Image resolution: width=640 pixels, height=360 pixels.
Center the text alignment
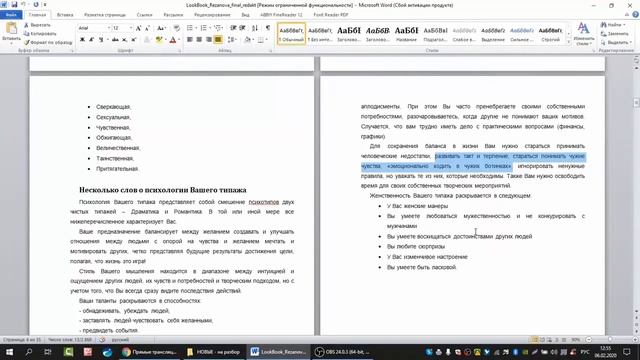[199, 40]
